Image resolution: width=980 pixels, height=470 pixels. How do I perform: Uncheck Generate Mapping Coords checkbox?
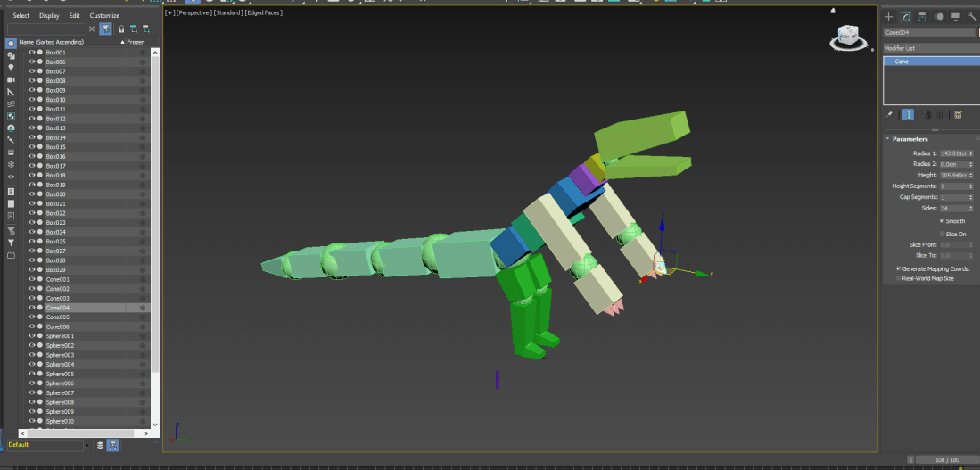[899, 268]
